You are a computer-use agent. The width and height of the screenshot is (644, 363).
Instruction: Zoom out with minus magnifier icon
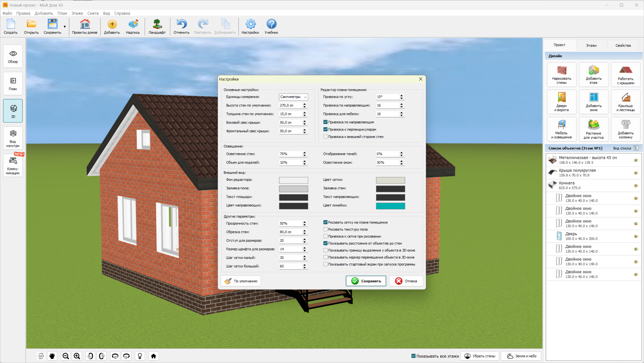coord(66,356)
